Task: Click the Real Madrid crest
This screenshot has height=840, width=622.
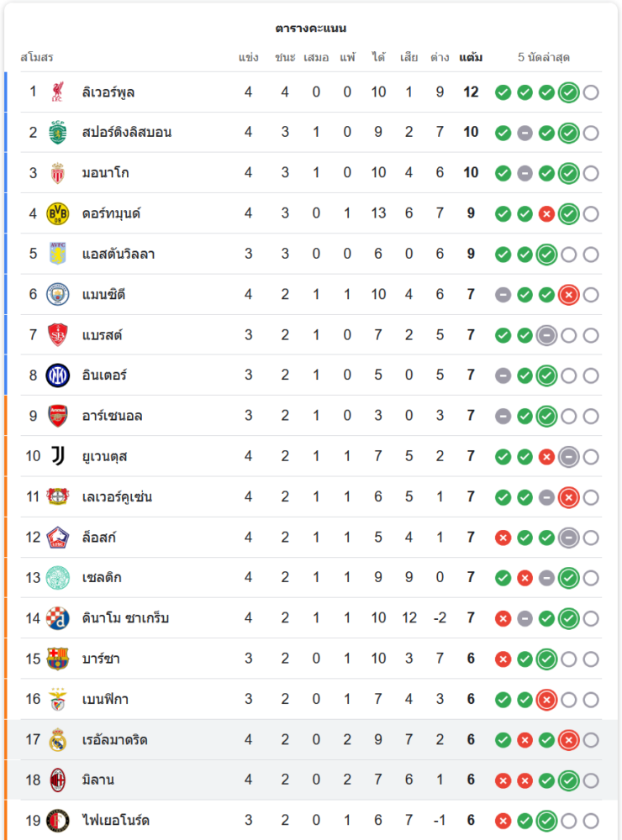Action: point(57,740)
